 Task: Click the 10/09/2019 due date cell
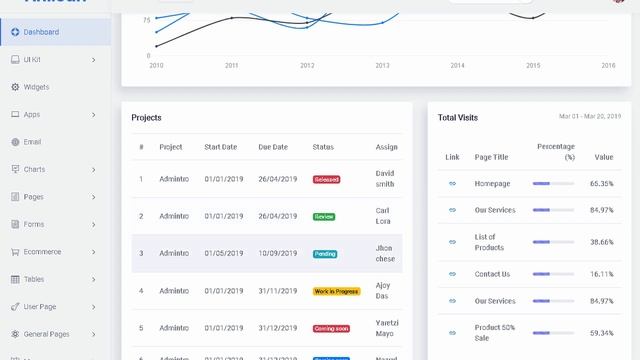[x=278, y=253]
